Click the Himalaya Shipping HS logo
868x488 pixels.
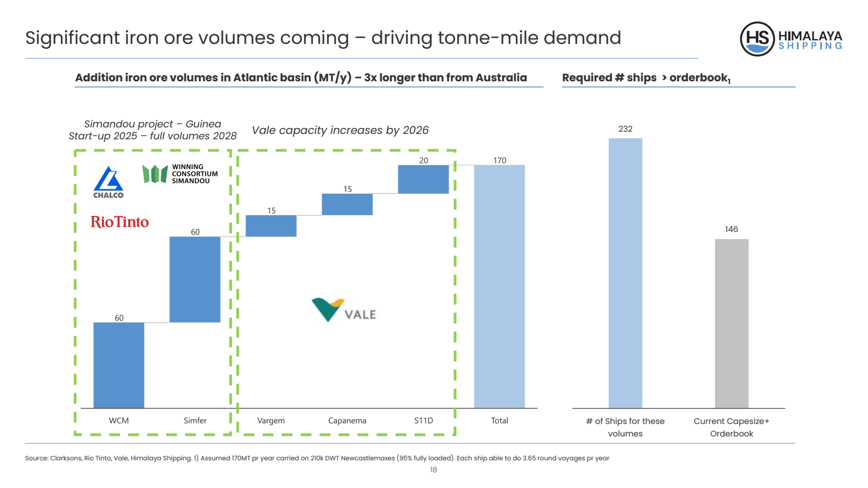pos(791,39)
